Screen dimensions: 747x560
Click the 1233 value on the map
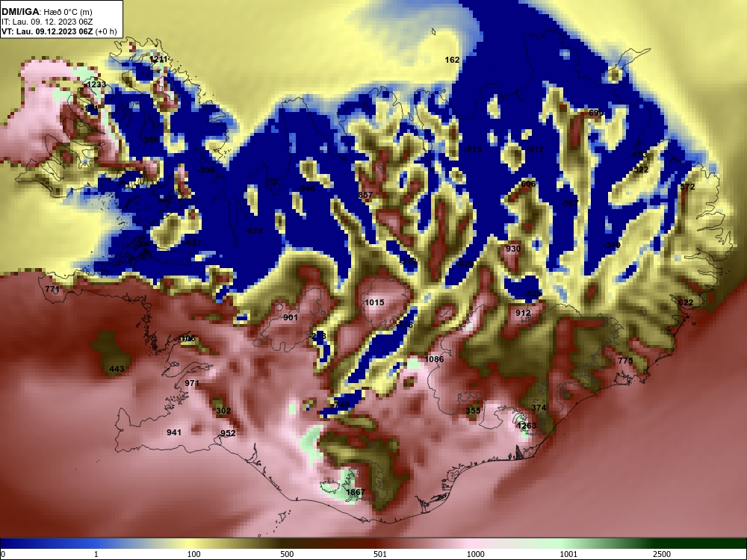pyautogui.click(x=96, y=84)
